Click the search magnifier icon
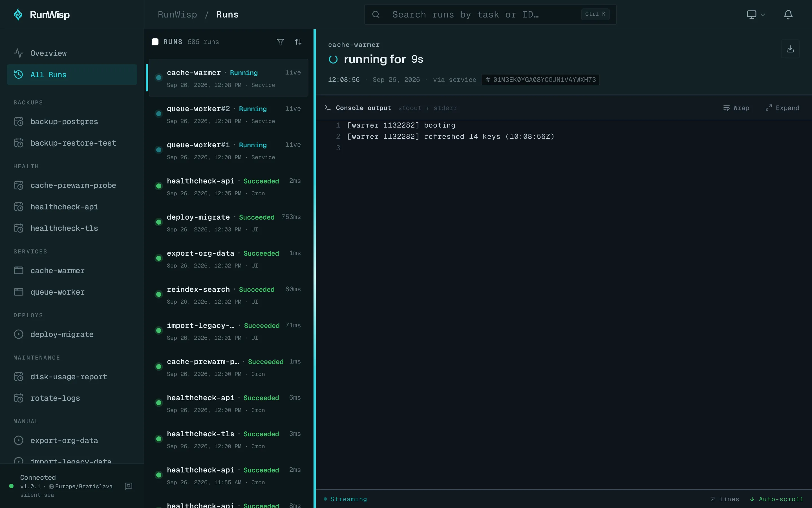The width and height of the screenshot is (812, 508). tap(376, 14)
